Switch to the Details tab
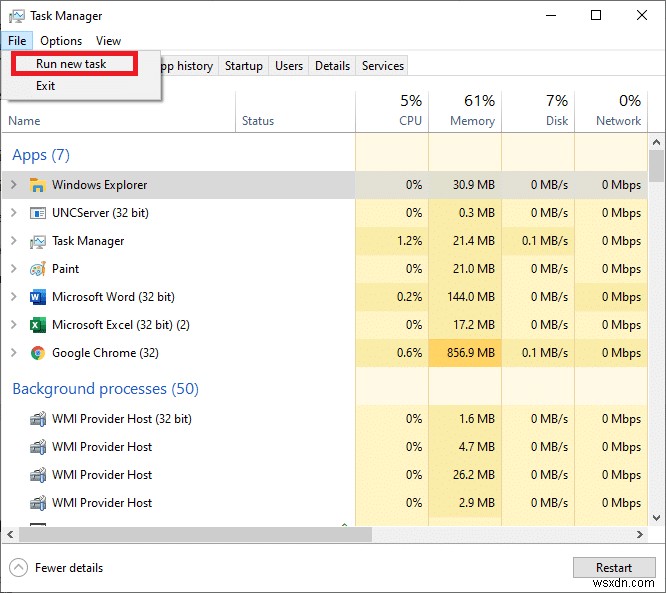Image resolution: width=666 pixels, height=593 pixels. point(333,66)
